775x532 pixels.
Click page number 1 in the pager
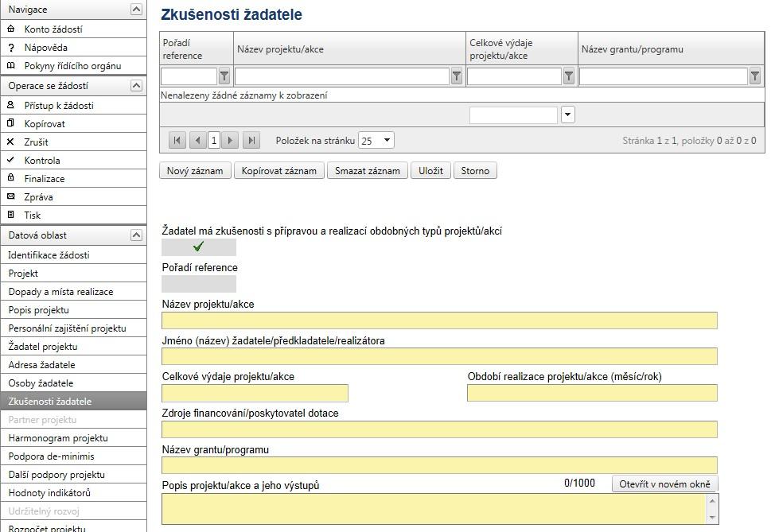tap(214, 141)
